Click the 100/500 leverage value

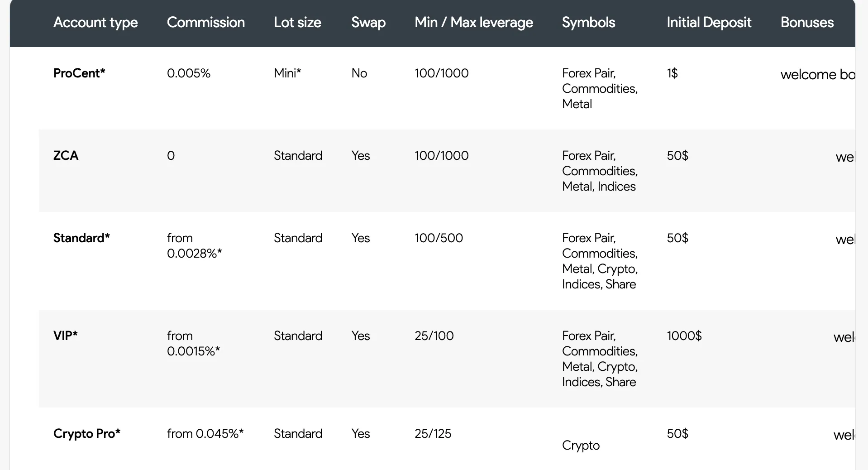click(x=439, y=238)
